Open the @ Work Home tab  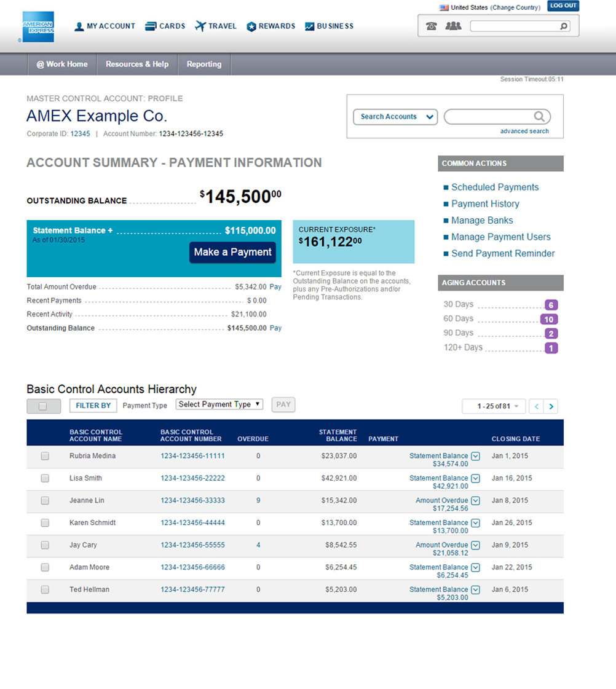pyautogui.click(x=62, y=64)
